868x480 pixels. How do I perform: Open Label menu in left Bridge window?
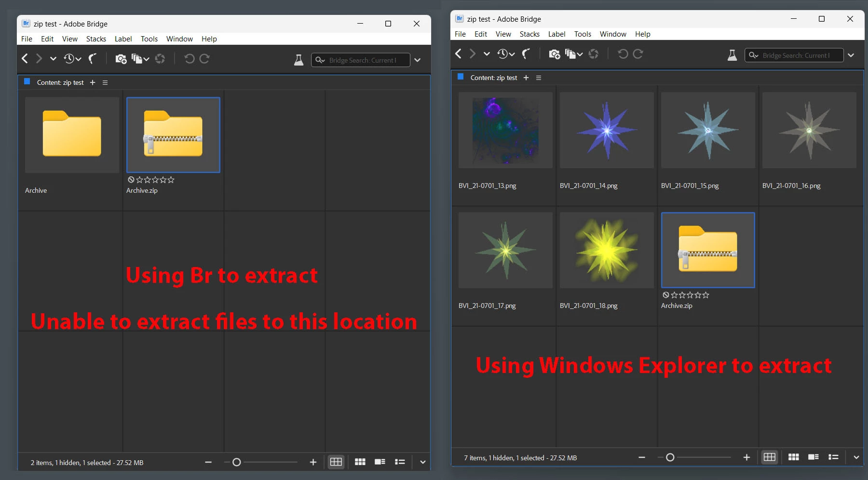point(123,39)
